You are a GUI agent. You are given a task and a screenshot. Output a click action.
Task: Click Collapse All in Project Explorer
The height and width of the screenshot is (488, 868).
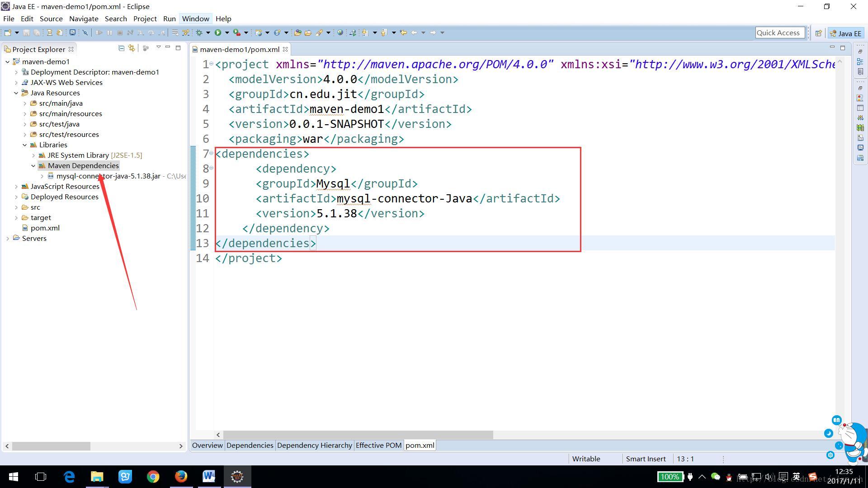pos(121,48)
